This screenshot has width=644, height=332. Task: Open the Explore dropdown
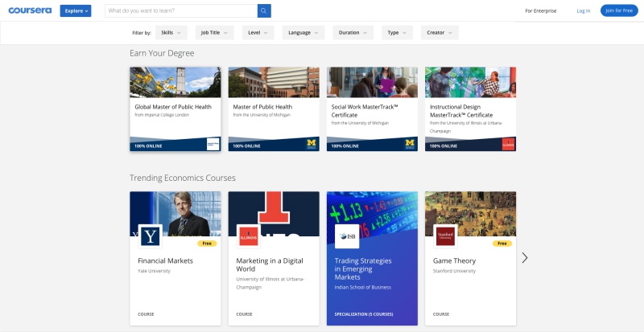tap(76, 10)
